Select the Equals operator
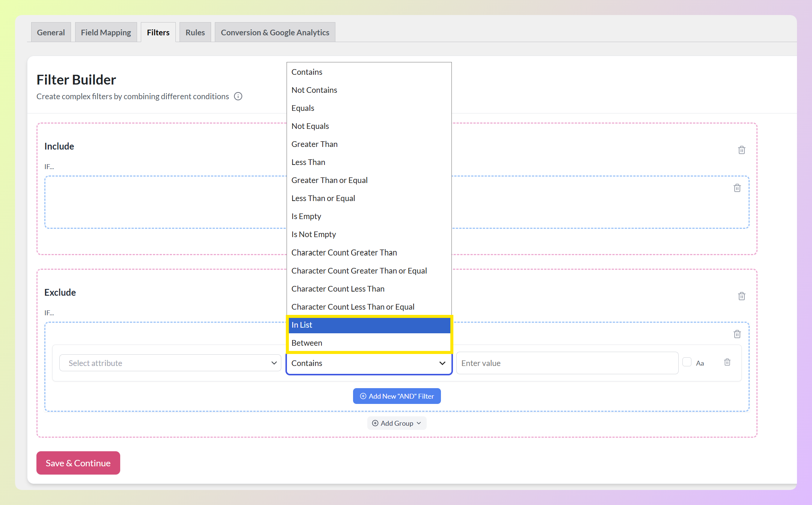 point(369,108)
